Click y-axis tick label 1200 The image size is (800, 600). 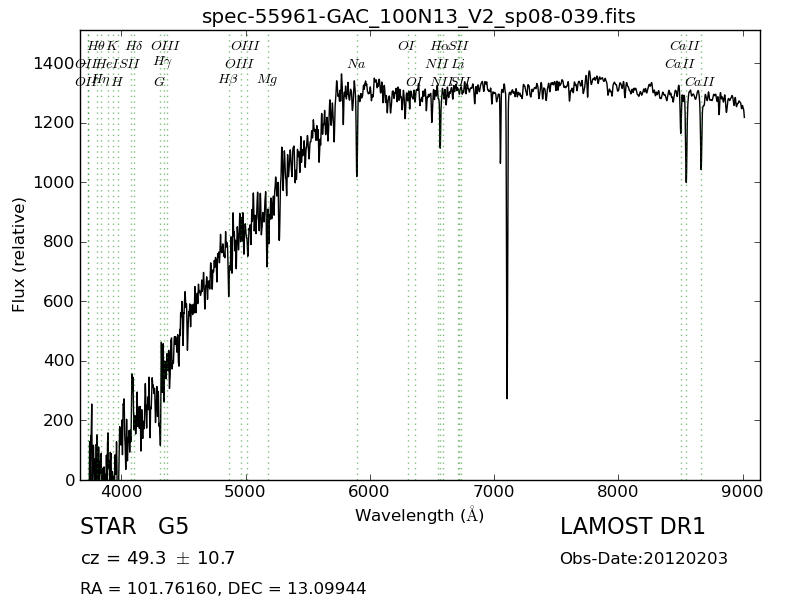click(54, 123)
